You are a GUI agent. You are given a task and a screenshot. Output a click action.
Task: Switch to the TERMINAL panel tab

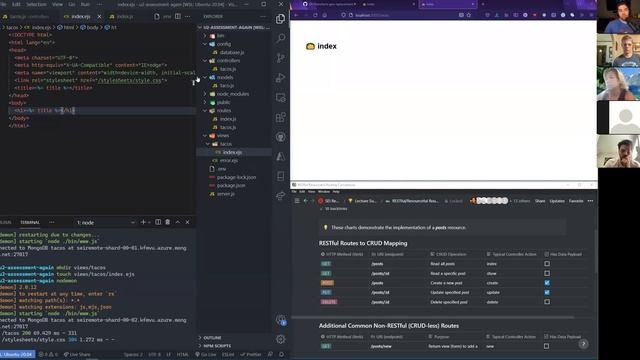tap(30, 222)
